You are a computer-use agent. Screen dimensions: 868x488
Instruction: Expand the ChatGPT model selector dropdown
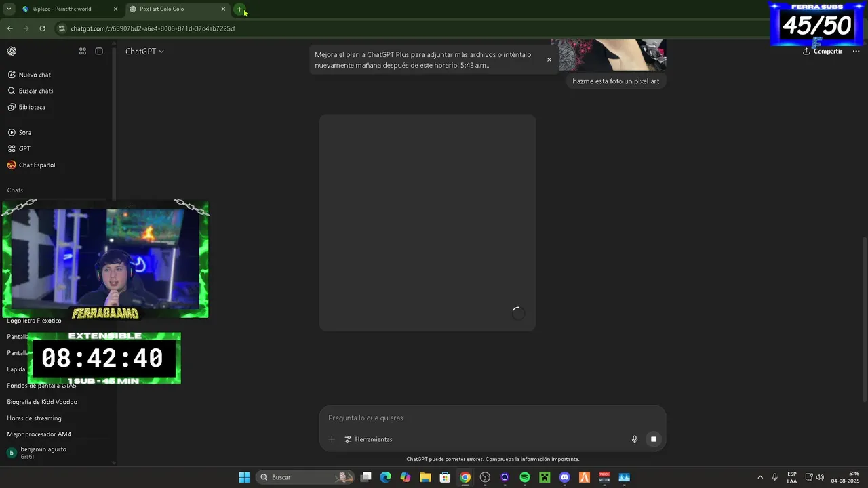pos(144,52)
